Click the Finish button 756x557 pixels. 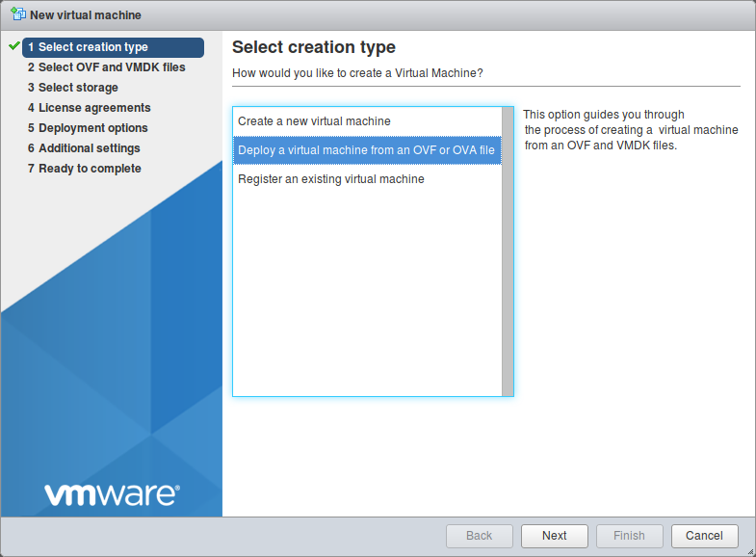tap(629, 536)
